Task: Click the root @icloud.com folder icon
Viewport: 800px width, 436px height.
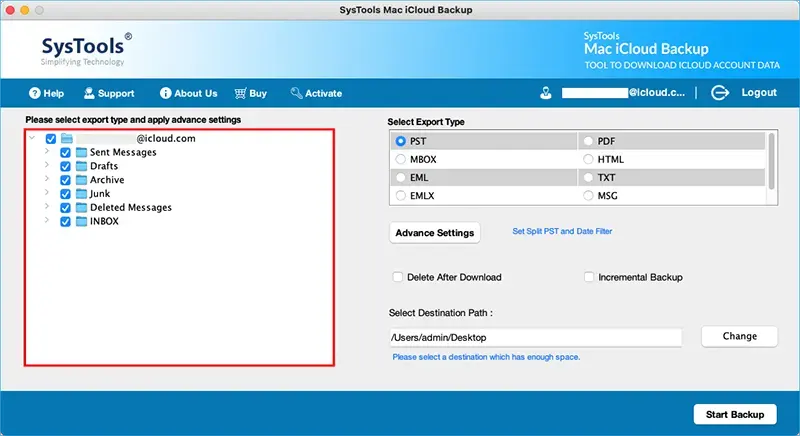Action: click(x=67, y=139)
